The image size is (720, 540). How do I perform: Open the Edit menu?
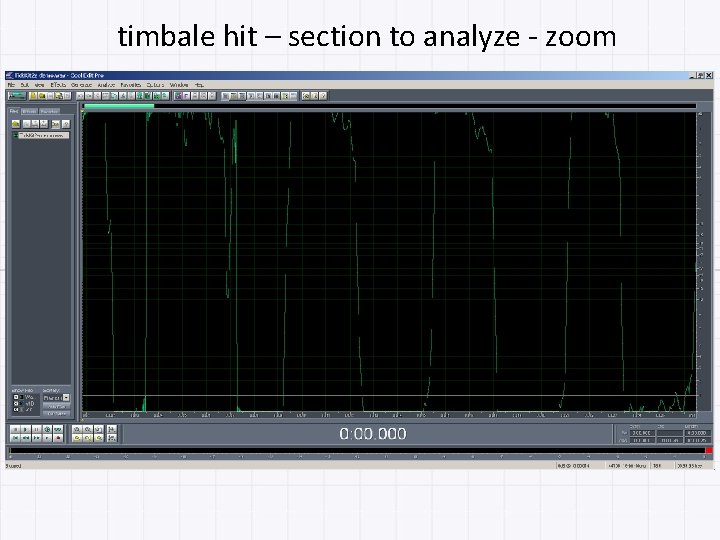tap(25, 85)
